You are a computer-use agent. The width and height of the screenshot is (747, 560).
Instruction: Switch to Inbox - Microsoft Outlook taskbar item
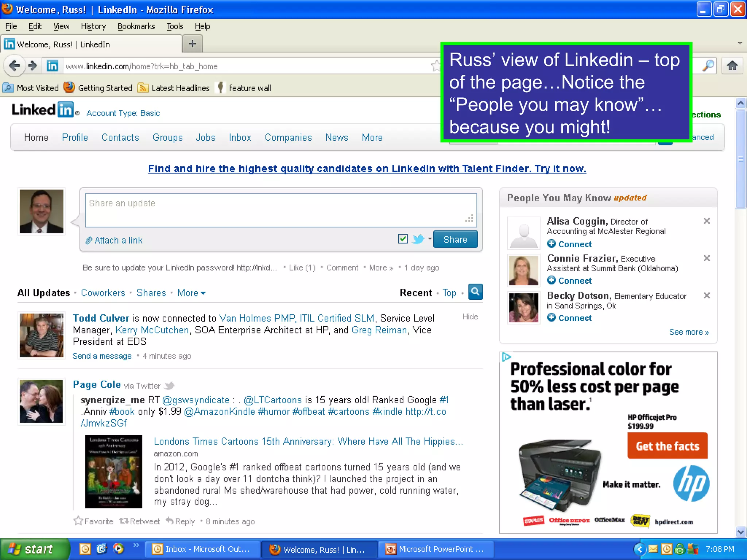[202, 549]
